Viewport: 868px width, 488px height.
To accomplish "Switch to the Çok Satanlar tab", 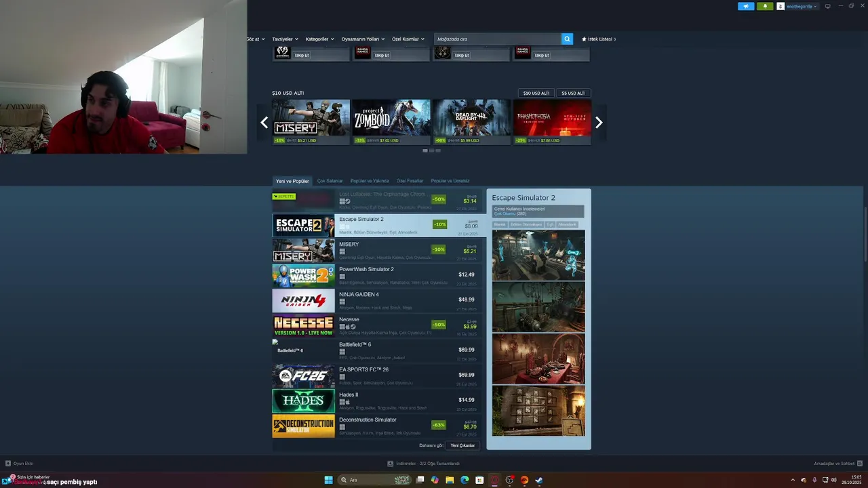I will [330, 181].
